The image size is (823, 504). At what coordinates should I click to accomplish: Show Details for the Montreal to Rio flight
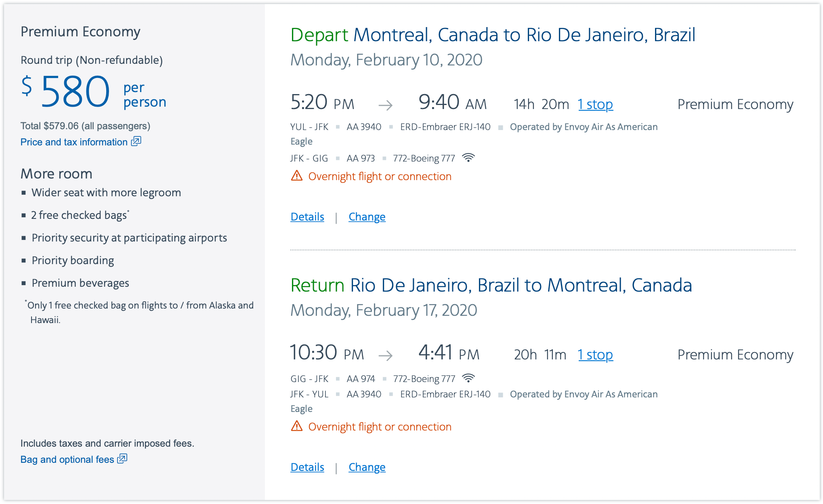(307, 217)
